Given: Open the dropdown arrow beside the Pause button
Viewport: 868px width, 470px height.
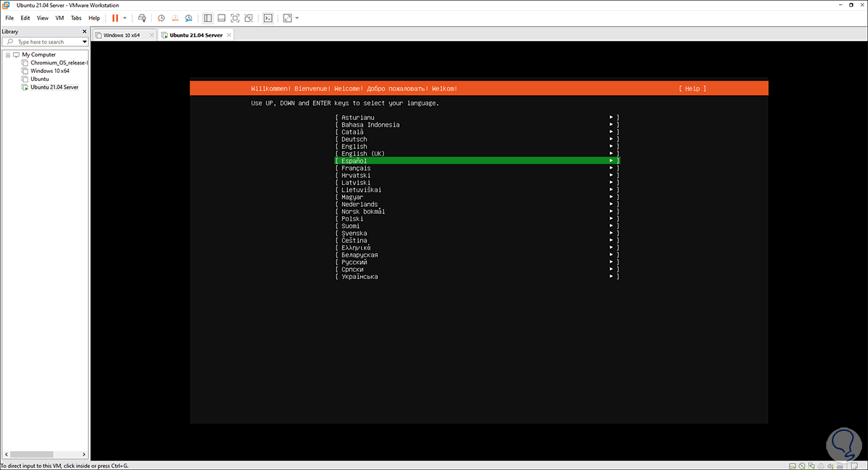Looking at the screenshot, I should [x=124, y=17].
